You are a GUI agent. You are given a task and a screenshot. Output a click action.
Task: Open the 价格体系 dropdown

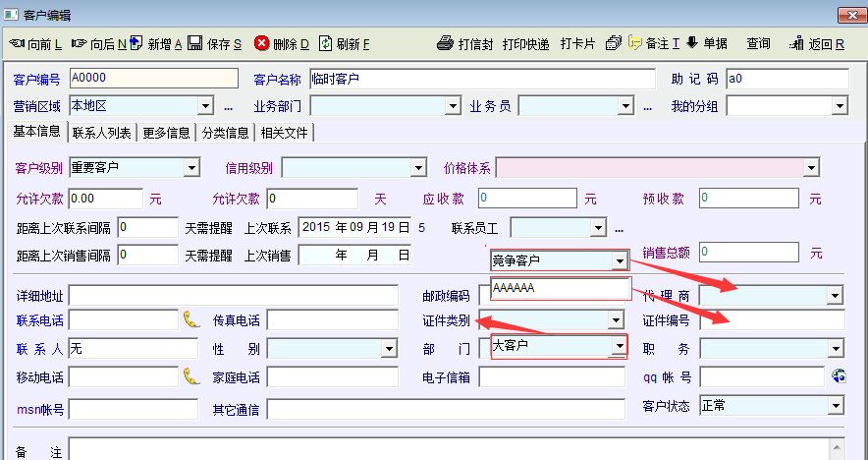pyautogui.click(x=810, y=168)
